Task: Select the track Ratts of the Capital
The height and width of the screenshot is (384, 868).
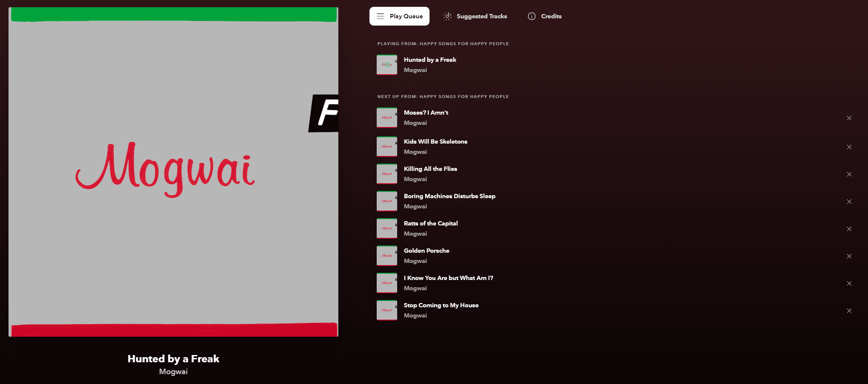Action: point(431,223)
